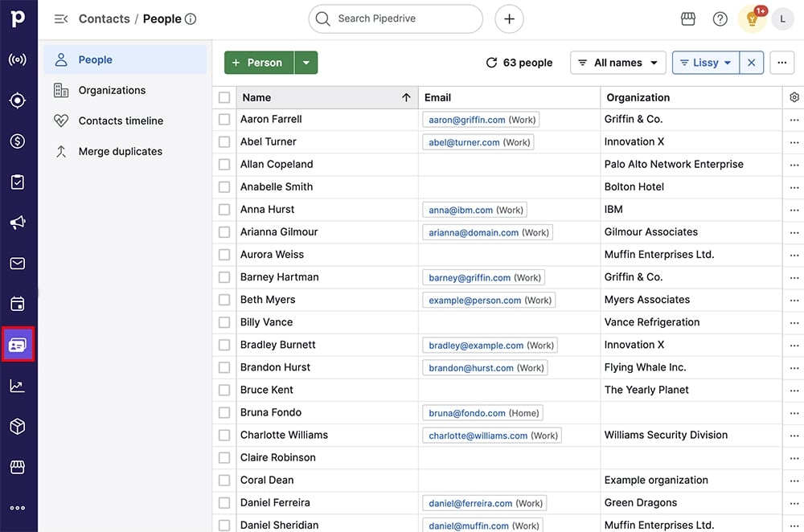Open the Mail inbox icon

click(x=18, y=263)
